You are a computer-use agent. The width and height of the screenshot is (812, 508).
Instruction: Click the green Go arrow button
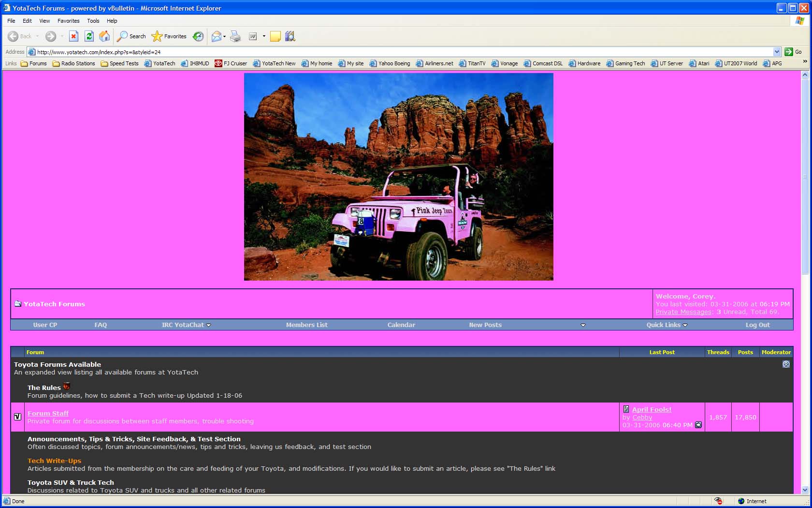pos(789,52)
